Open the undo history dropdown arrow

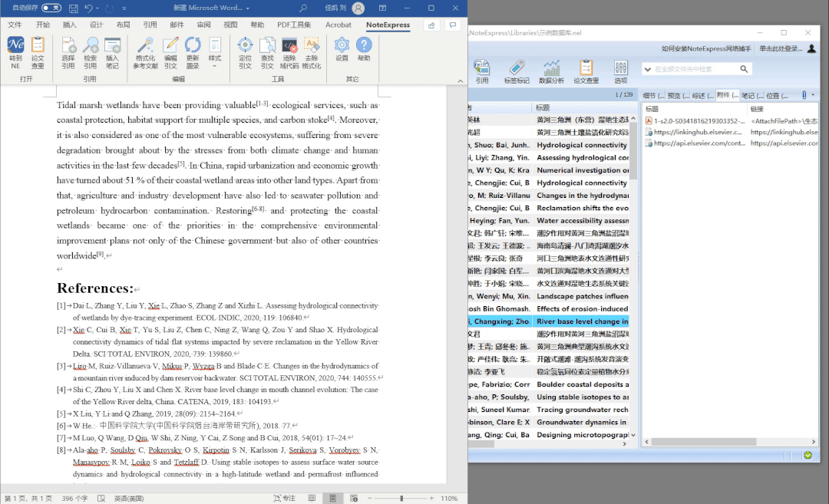pyautogui.click(x=97, y=8)
